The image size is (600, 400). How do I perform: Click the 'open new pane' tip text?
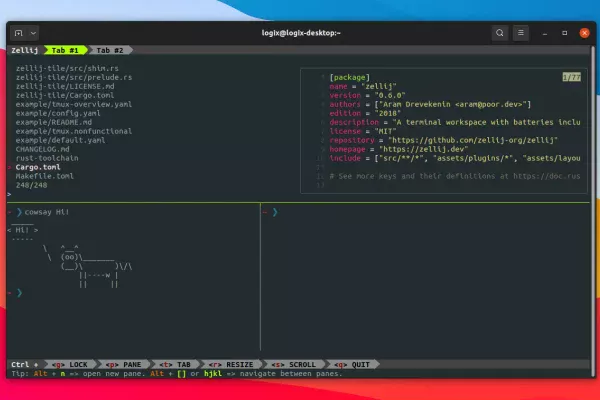click(110, 374)
